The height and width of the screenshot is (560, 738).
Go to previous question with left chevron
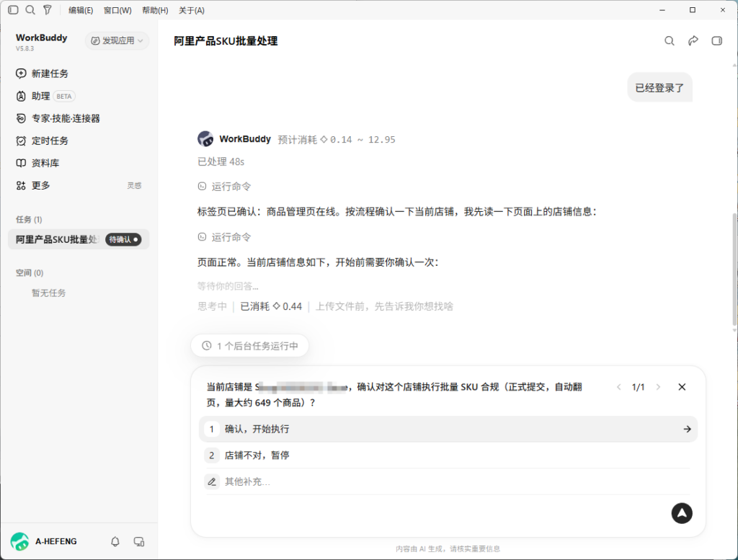coord(619,387)
